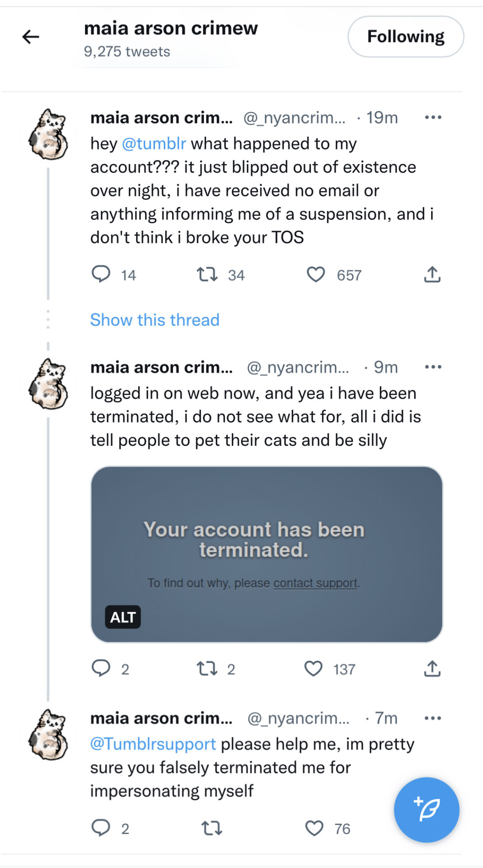Open the @Tumblrsupport mention

153,744
